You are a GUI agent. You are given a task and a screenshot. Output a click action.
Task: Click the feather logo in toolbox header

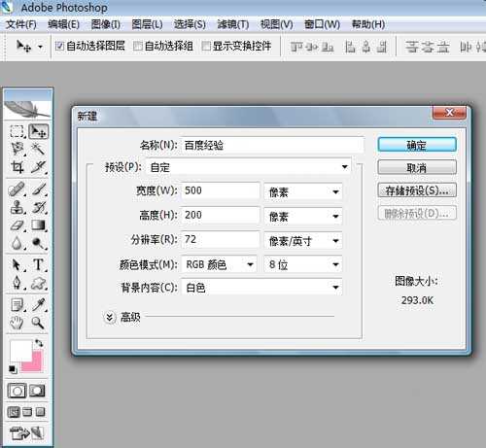27,109
